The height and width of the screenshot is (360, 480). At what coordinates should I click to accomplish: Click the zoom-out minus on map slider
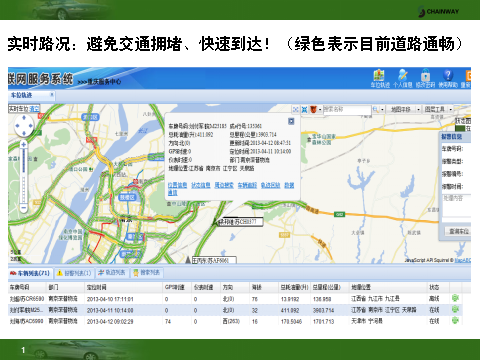(x=23, y=207)
